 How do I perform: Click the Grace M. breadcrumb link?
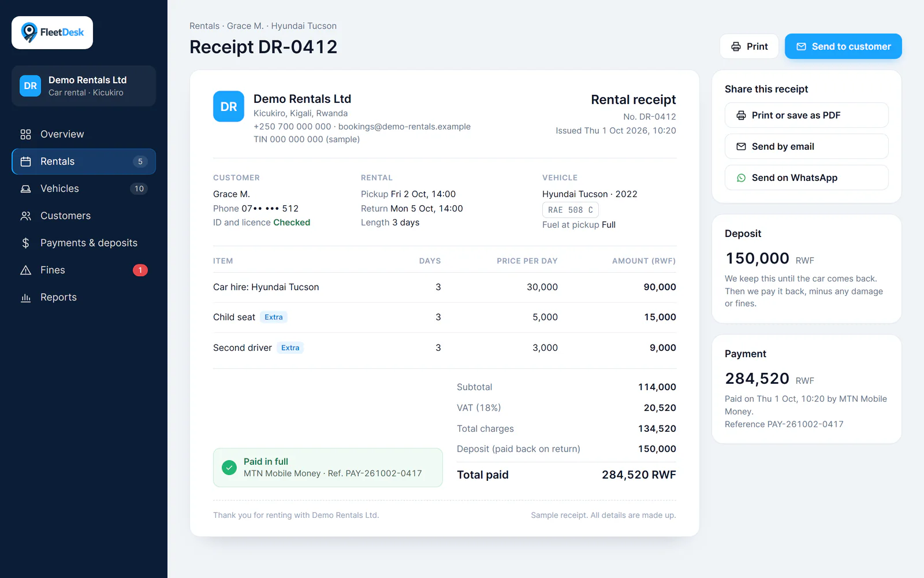tap(245, 26)
